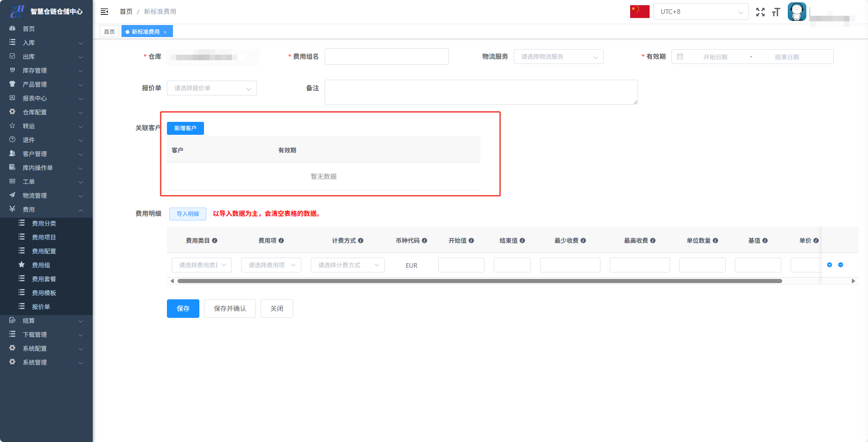Expand the 结算 sidebar menu
Viewport: 868px width, 442px height.
(46, 321)
